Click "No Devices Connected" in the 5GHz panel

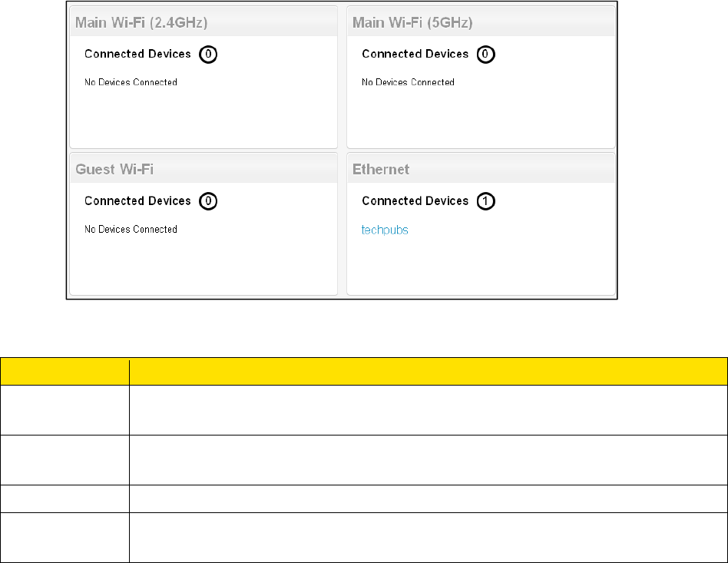[x=408, y=82]
